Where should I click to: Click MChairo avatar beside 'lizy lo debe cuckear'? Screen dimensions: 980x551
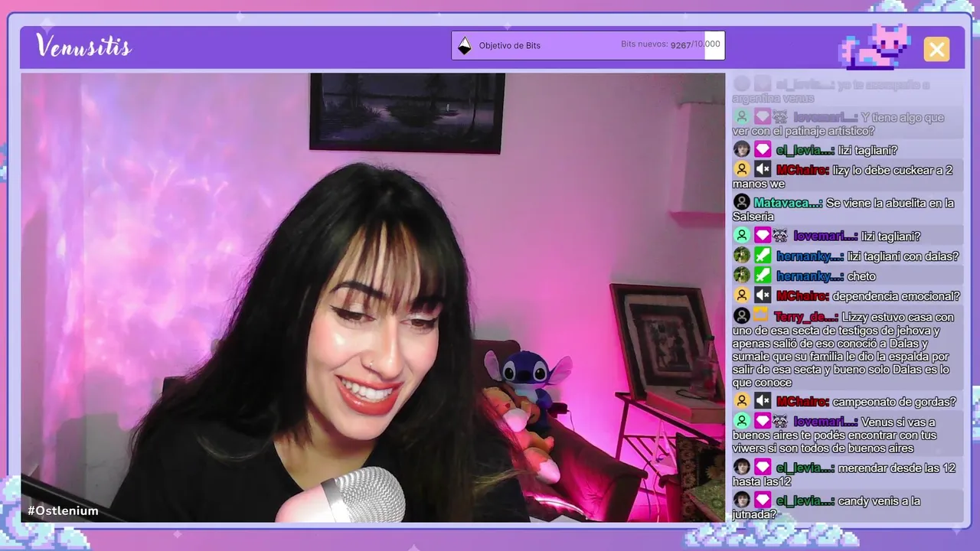(x=741, y=169)
